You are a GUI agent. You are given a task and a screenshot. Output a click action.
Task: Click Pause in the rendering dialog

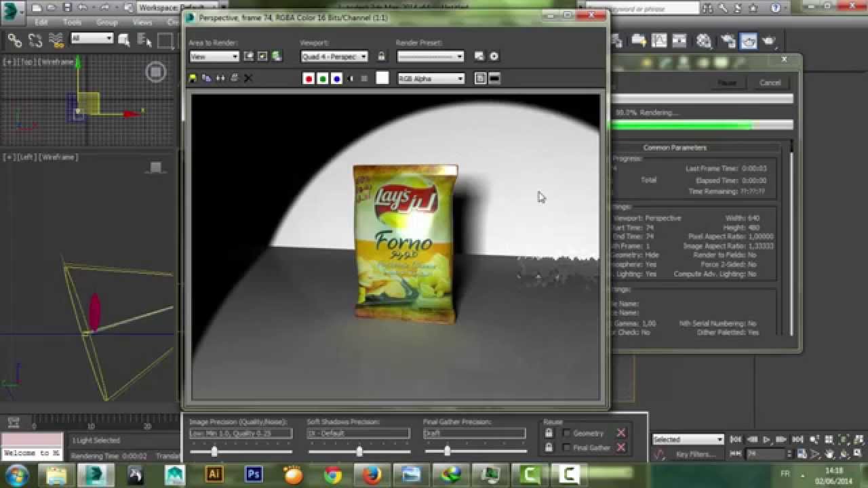pyautogui.click(x=727, y=83)
